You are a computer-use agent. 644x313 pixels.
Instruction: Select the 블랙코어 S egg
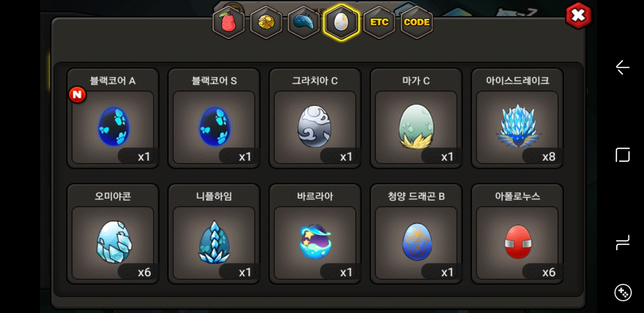(214, 118)
